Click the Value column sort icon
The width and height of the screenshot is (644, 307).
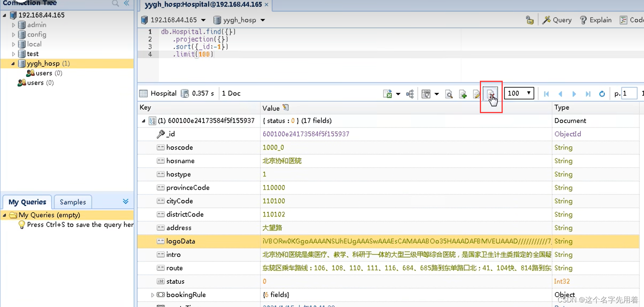point(286,108)
